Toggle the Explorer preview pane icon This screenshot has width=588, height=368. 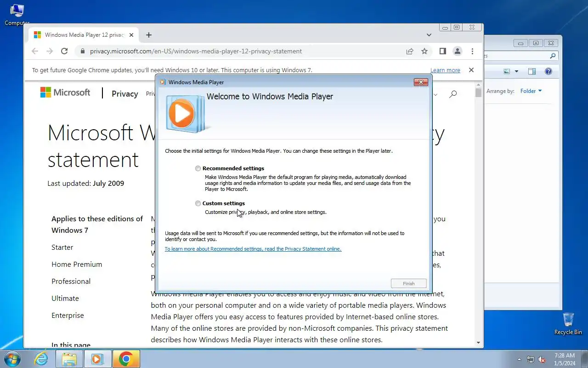532,71
